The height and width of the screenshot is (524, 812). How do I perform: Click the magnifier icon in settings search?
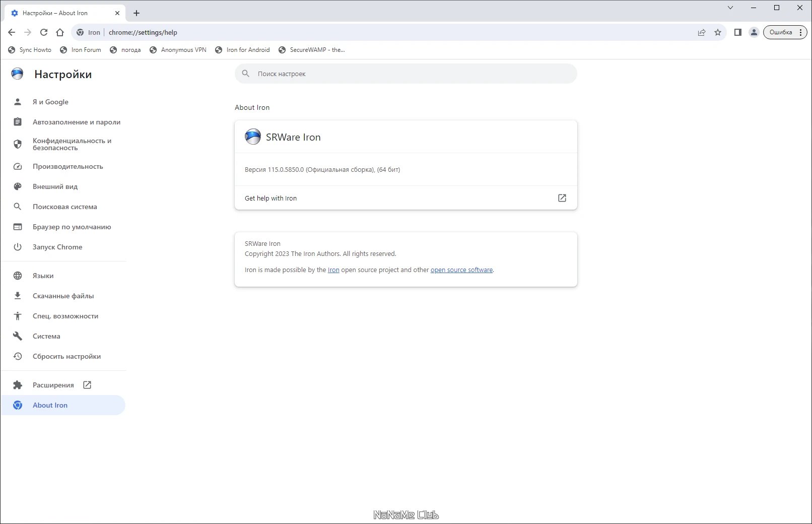246,74
